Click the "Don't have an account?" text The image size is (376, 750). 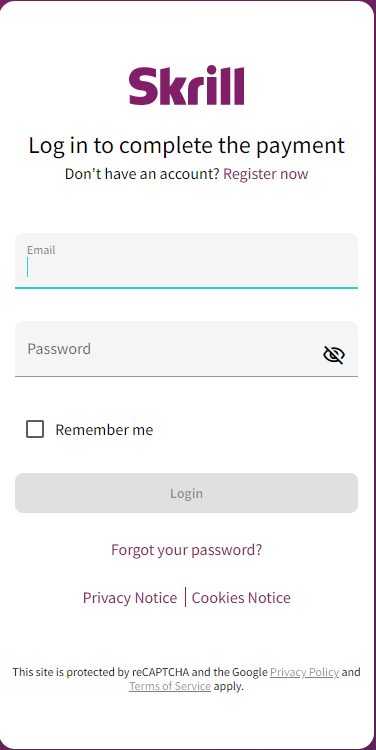[x=142, y=174]
